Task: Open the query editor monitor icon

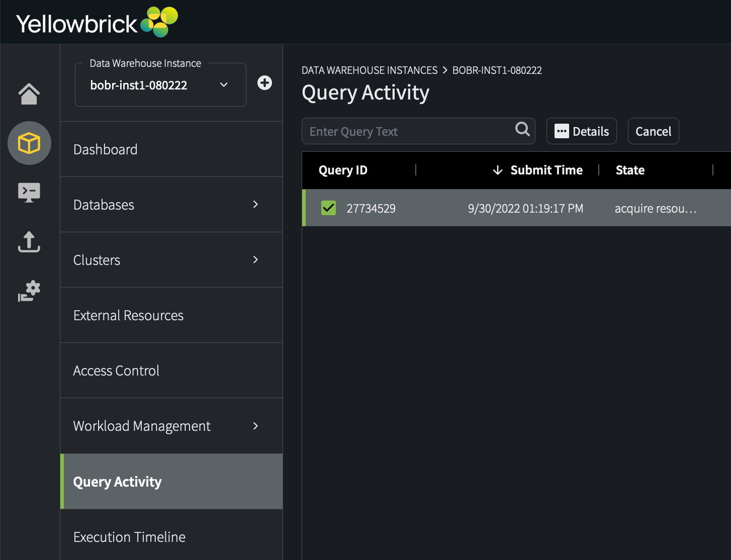Action: pos(29,193)
